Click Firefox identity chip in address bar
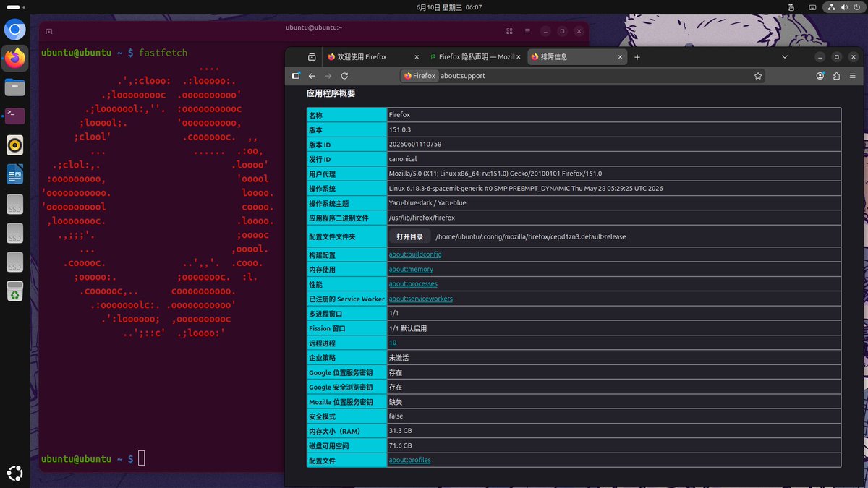 coord(420,76)
